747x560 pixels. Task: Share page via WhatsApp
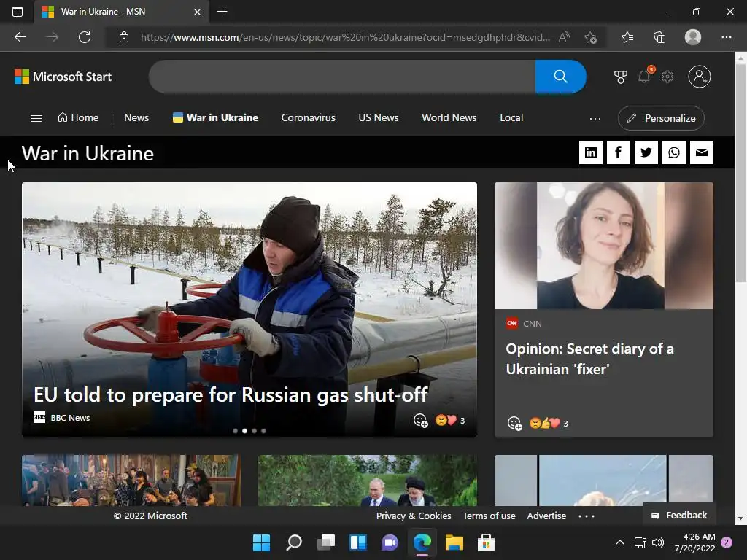pos(673,152)
